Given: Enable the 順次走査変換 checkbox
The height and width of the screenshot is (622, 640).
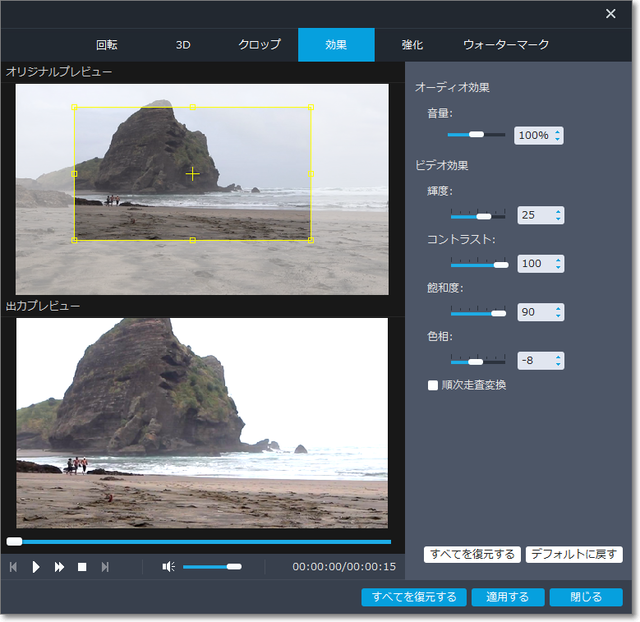Looking at the screenshot, I should pos(433,384).
